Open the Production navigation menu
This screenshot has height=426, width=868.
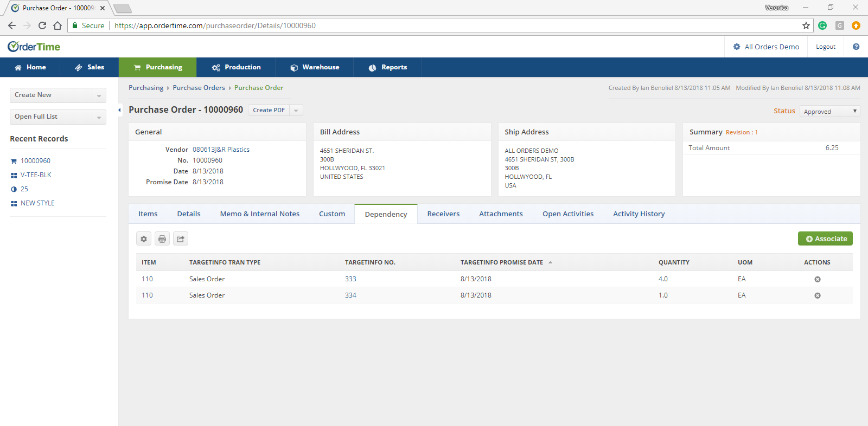236,67
